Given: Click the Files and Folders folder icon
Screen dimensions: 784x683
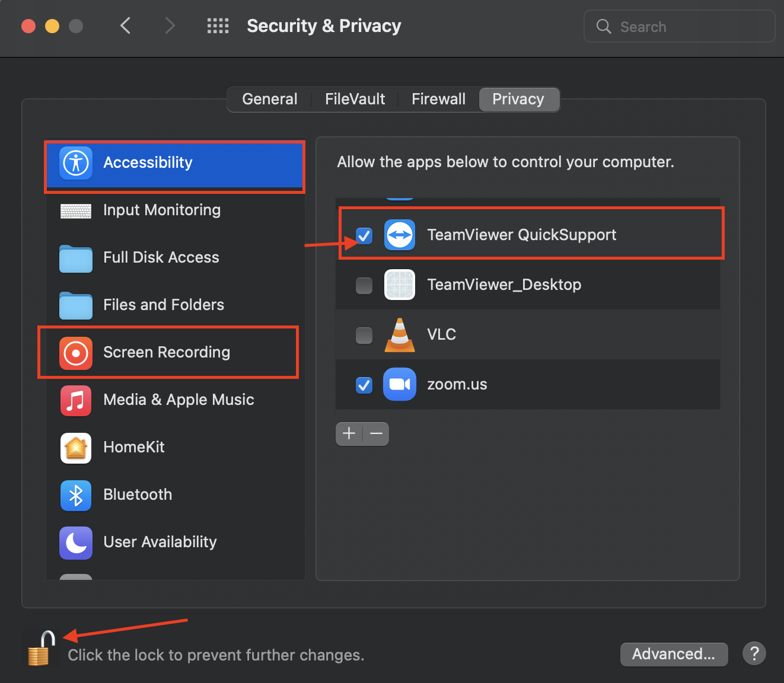Looking at the screenshot, I should click(76, 305).
